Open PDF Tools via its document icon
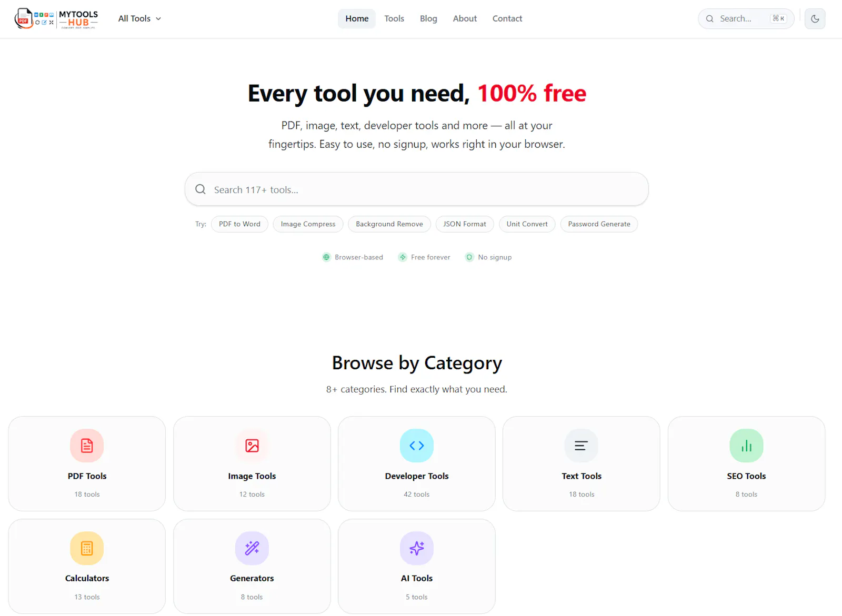Image resolution: width=842 pixels, height=616 pixels. pos(87,446)
